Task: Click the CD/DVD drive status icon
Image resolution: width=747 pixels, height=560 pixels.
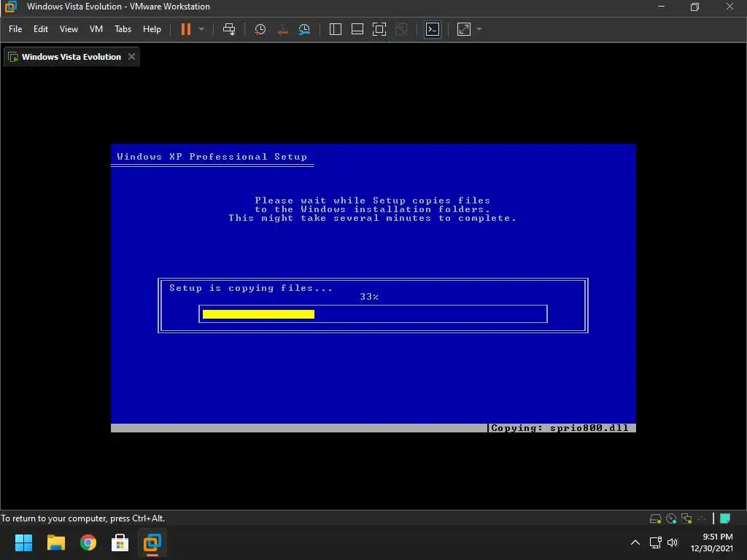Action: (671, 518)
